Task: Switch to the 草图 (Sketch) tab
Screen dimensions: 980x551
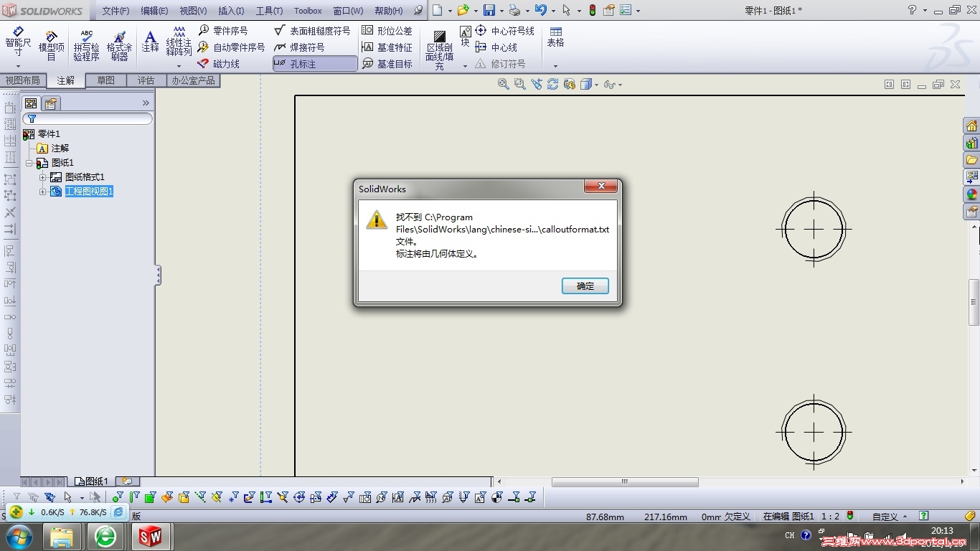Action: coord(106,80)
